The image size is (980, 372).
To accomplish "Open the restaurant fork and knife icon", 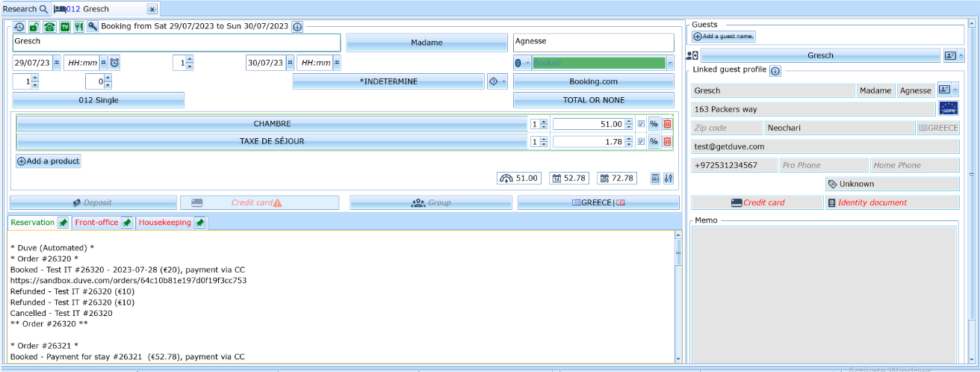I will click(x=78, y=26).
